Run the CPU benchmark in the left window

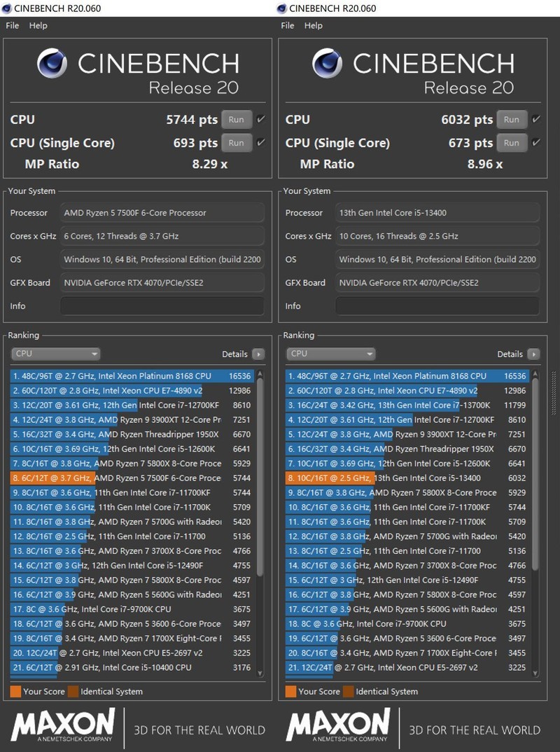coord(236,119)
